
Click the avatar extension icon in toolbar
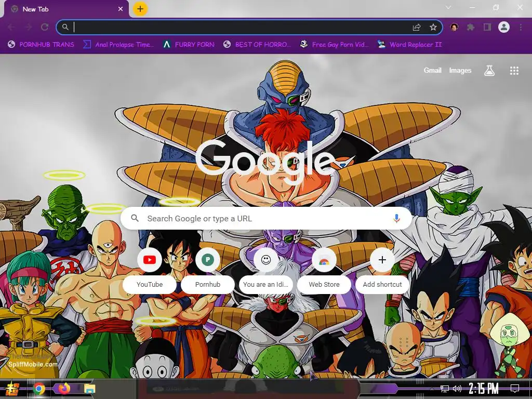click(454, 27)
